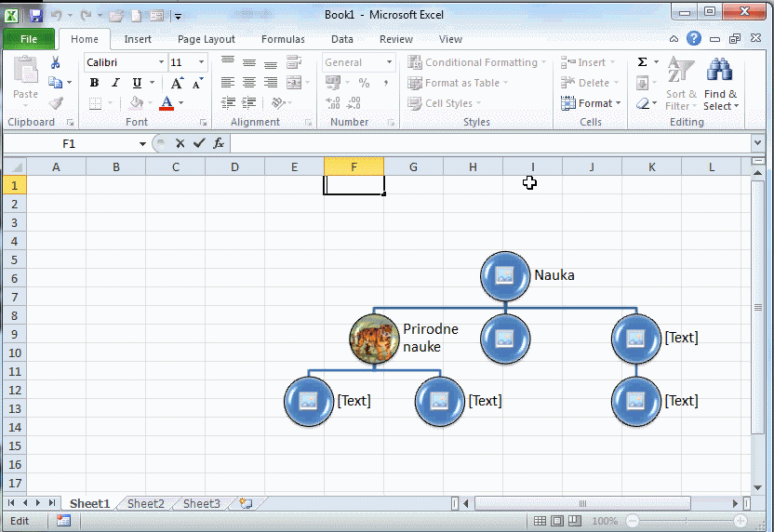
Task: Click the AutoSum sigma icon
Action: (x=642, y=62)
